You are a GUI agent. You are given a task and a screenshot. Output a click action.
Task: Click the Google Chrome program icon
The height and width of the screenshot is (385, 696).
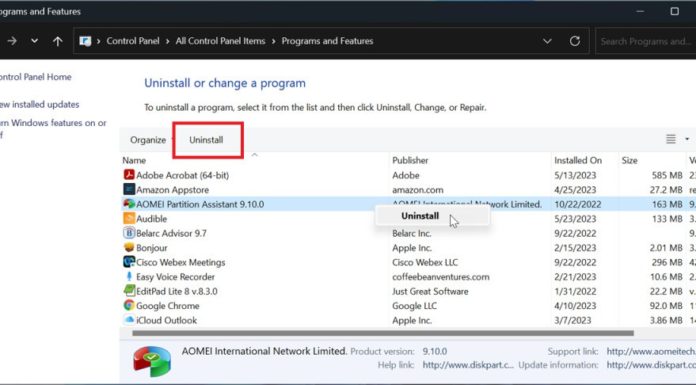pos(129,306)
